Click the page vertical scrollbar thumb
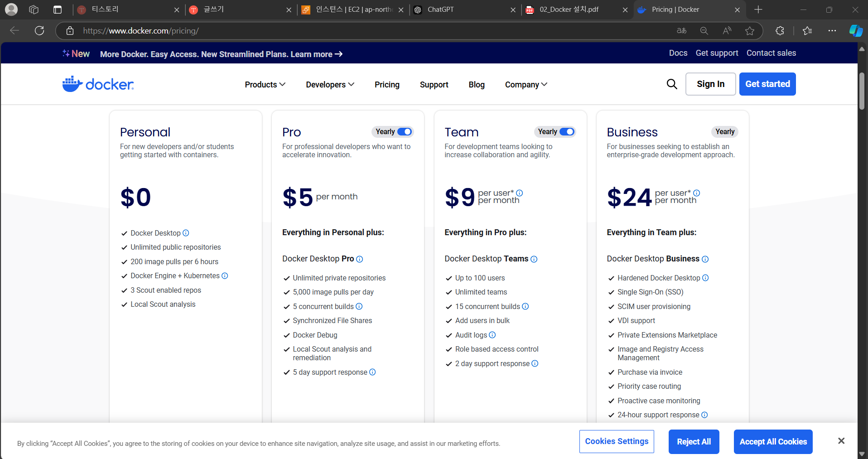Screen dimensions: 868x459 click(862, 91)
